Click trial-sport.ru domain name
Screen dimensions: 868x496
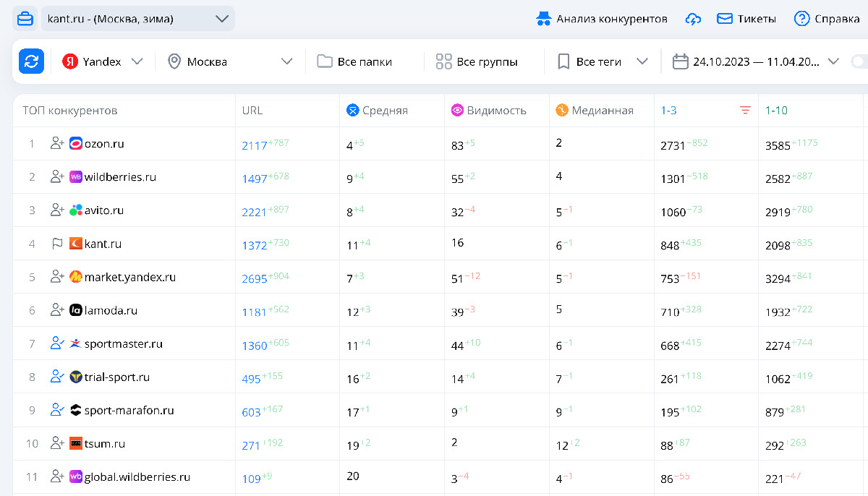click(x=117, y=377)
